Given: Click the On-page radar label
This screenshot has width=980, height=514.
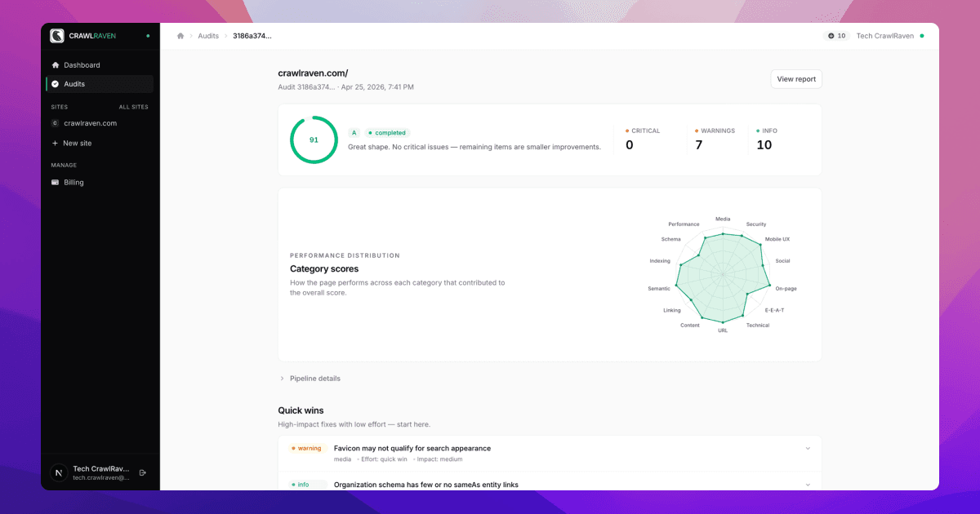Looking at the screenshot, I should [x=786, y=289].
